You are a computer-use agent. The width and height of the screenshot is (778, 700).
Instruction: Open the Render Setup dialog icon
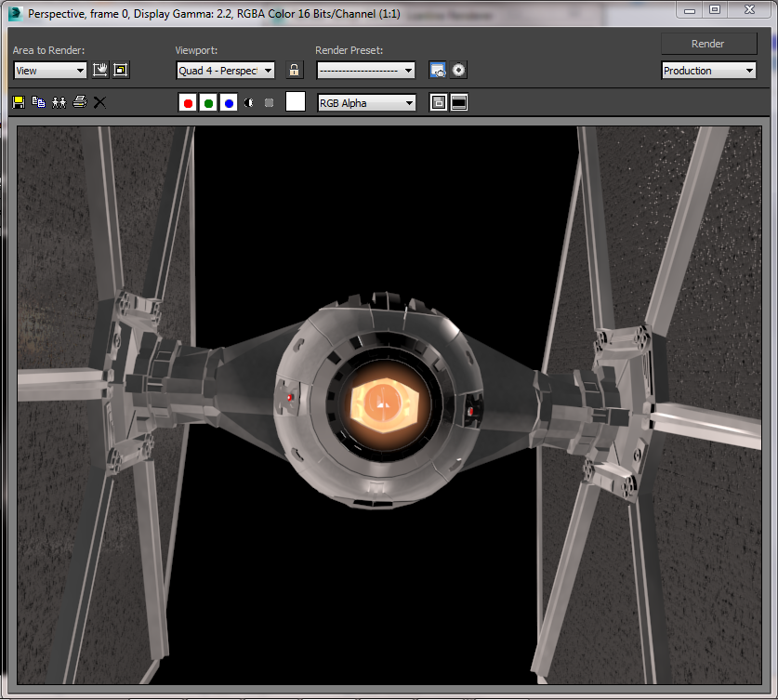437,70
